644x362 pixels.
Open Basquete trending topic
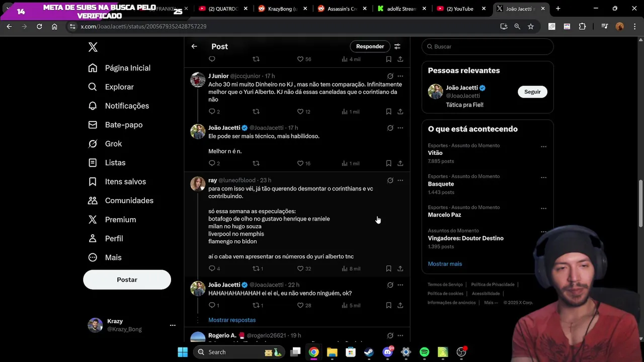click(x=441, y=184)
